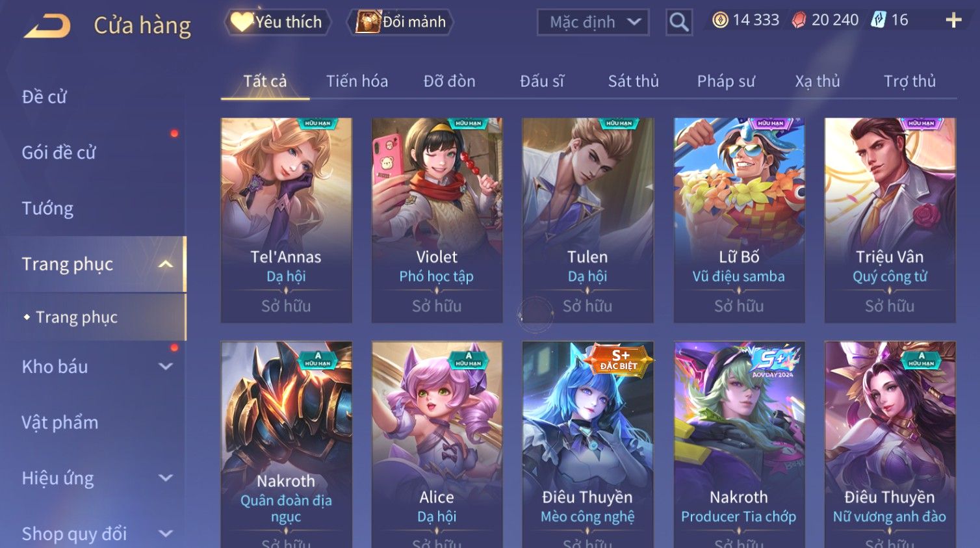980x548 pixels.
Task: Select the Tiến hóa tab
Action: 357,81
